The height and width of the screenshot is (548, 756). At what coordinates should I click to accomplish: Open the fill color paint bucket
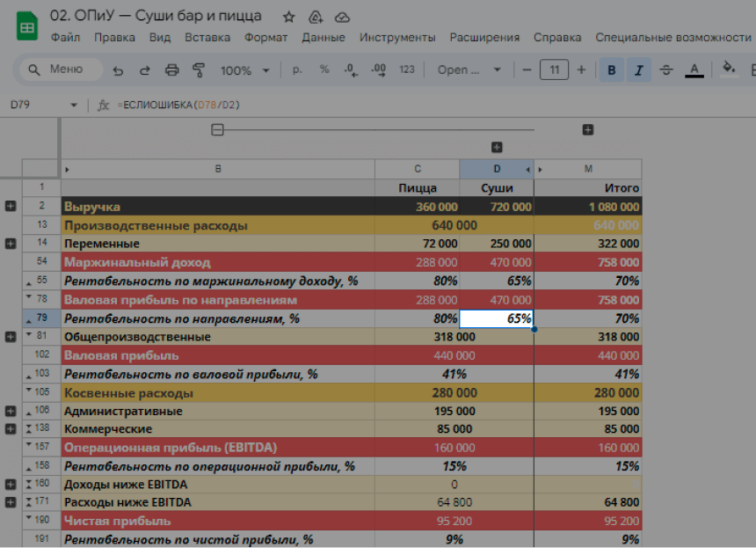click(x=728, y=69)
